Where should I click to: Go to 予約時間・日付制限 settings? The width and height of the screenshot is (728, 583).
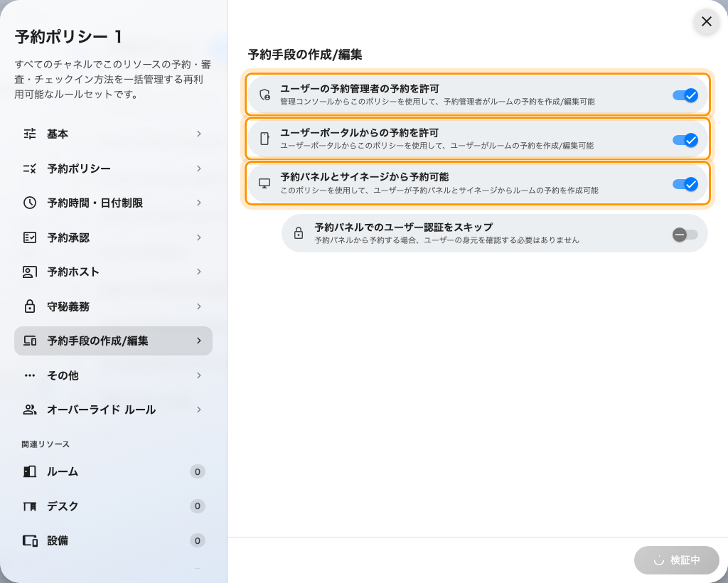(x=113, y=203)
